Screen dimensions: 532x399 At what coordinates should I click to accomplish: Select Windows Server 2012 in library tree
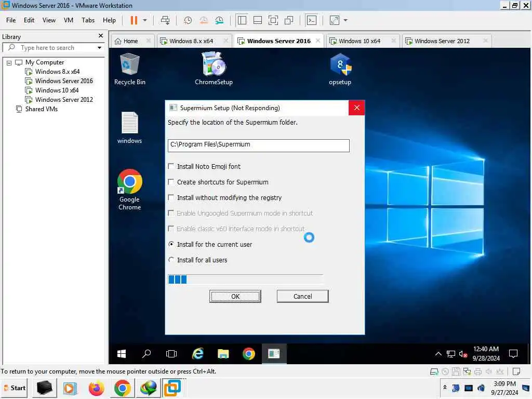64,100
